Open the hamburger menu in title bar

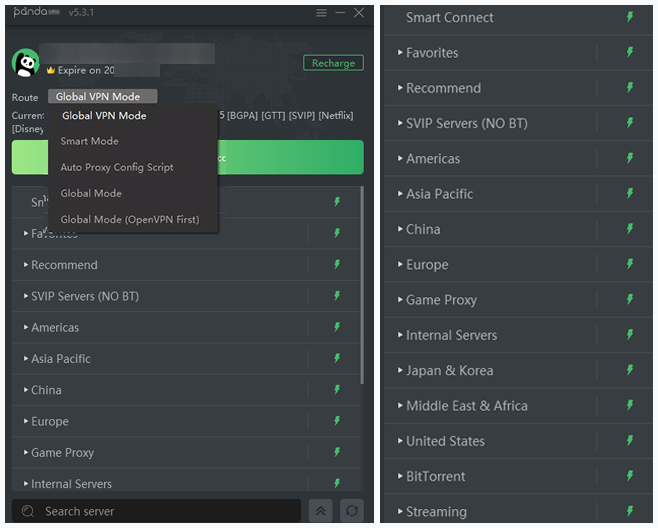tap(321, 12)
